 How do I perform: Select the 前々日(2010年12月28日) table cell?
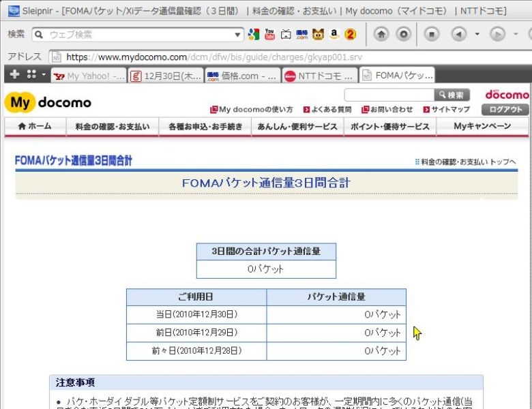tap(196, 351)
